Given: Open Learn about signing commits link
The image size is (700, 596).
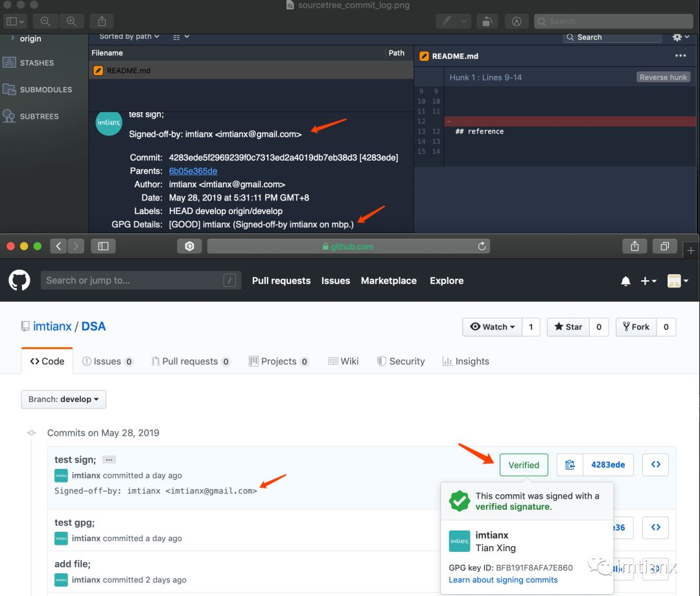Looking at the screenshot, I should click(503, 580).
